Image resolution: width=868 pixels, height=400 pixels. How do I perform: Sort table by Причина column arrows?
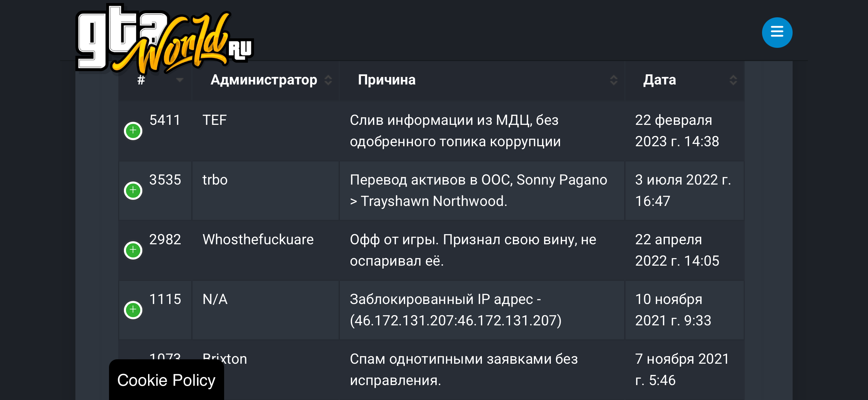614,80
